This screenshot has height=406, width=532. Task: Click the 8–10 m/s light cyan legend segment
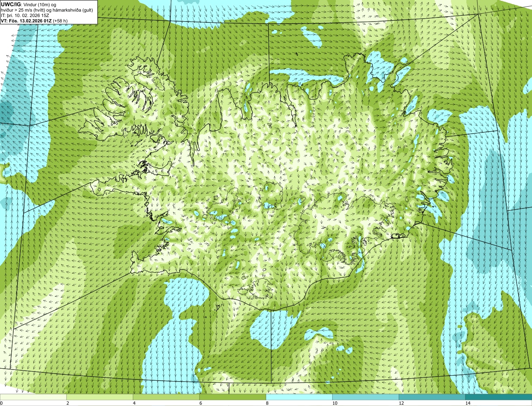[x=299, y=397]
